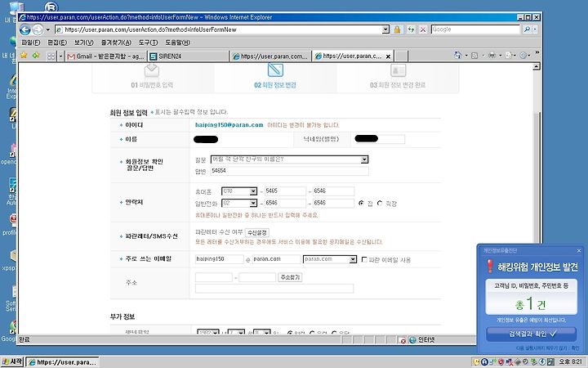Click the browser Forward arrow button
The width and height of the screenshot is (588, 368).
pyautogui.click(x=38, y=29)
